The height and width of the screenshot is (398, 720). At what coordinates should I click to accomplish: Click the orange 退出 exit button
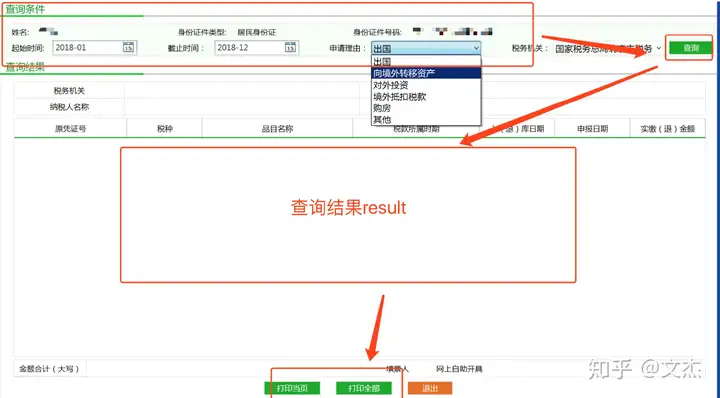click(430, 388)
